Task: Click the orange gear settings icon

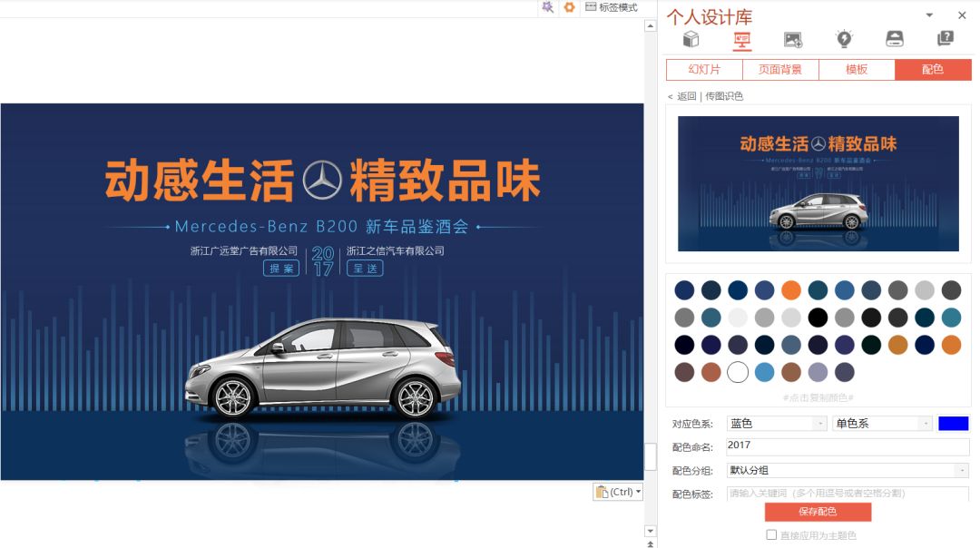Action: click(569, 7)
